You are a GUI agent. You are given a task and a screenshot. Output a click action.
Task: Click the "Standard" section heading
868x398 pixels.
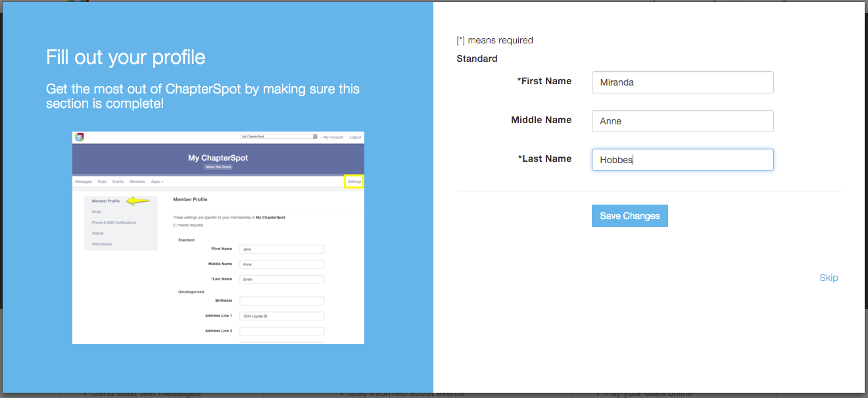point(477,59)
